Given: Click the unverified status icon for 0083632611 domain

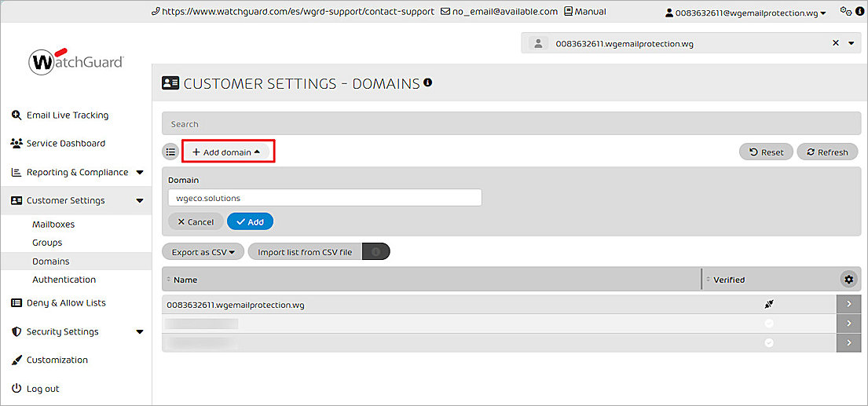Looking at the screenshot, I should coord(768,304).
